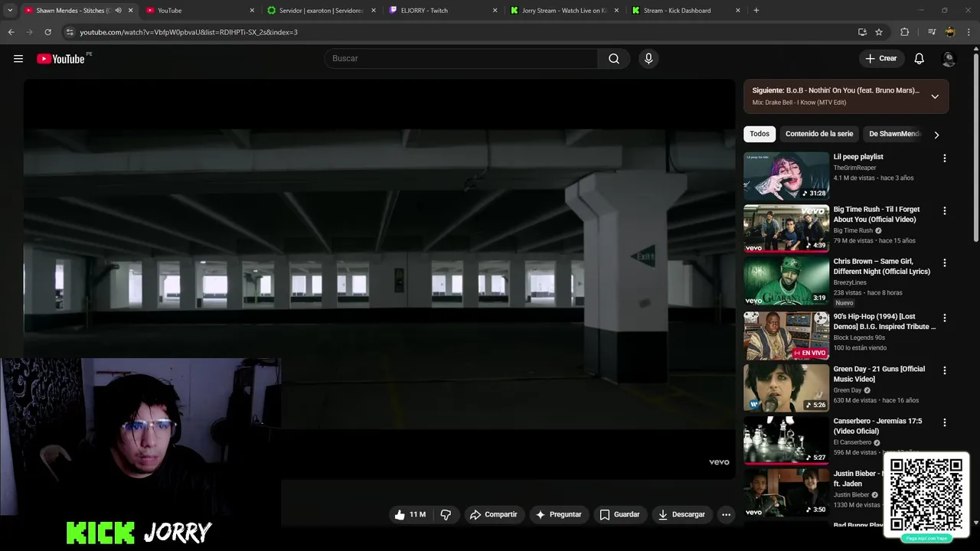The image size is (980, 551).
Task: Open the Canserbero Jeremías thumbnail
Action: click(x=786, y=440)
